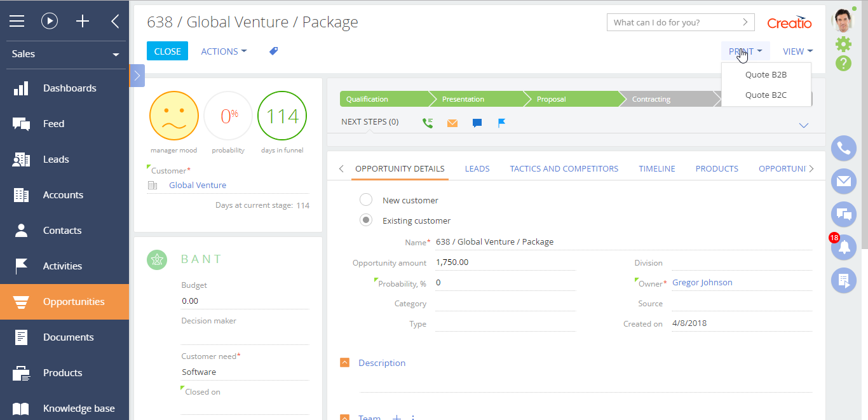The width and height of the screenshot is (868, 420).
Task: Open the green system designer gear icon
Action: point(843,44)
